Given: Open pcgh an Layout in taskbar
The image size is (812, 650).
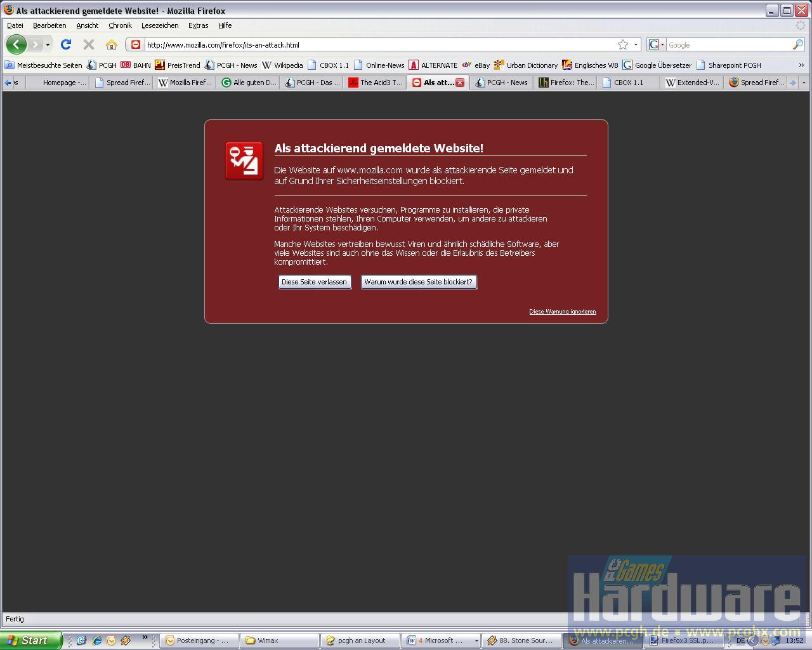Looking at the screenshot, I should coord(360,640).
